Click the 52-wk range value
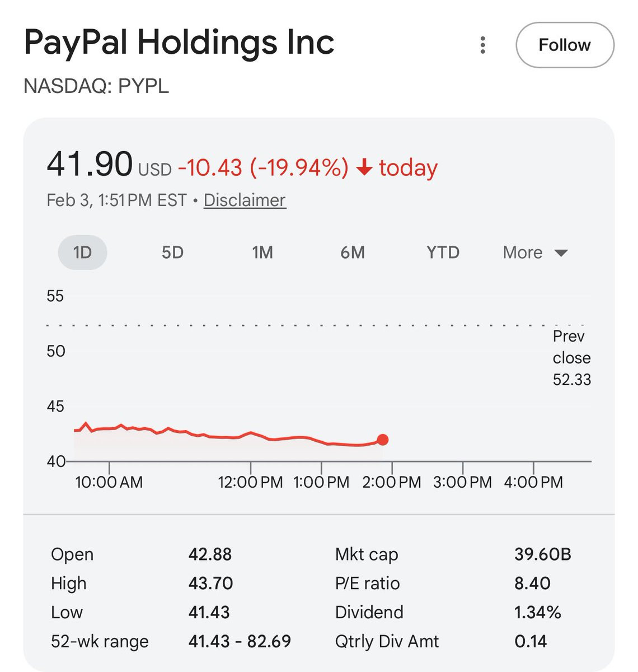This screenshot has width=638, height=672. [x=240, y=641]
